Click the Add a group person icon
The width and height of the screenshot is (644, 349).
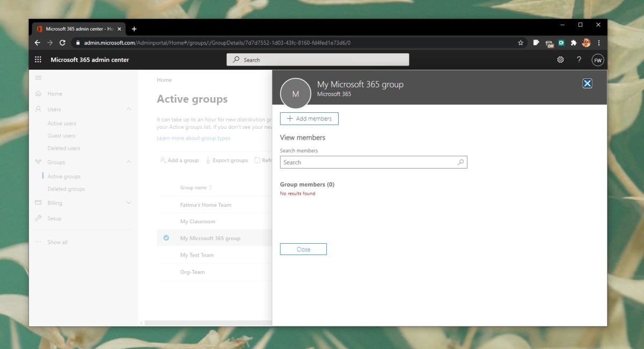click(162, 160)
